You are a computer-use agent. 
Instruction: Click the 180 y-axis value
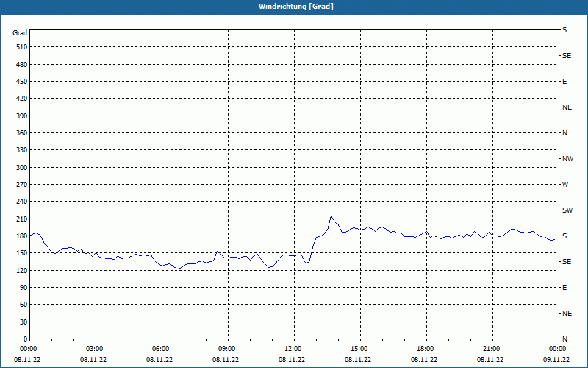pyautogui.click(x=22, y=236)
